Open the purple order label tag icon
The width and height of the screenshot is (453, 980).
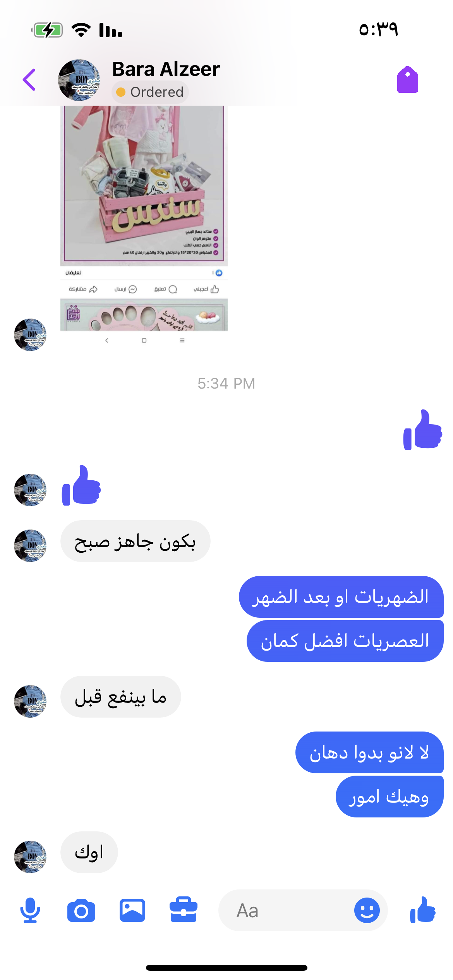tap(408, 80)
